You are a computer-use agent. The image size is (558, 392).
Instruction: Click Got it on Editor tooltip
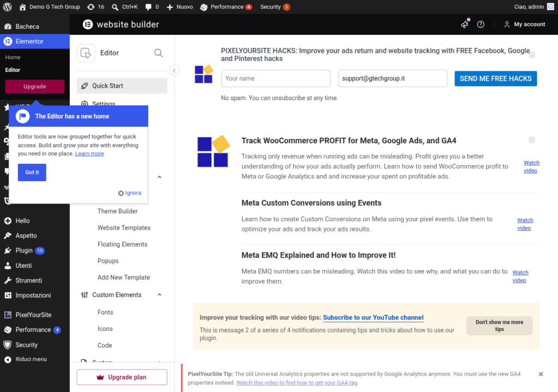point(32,172)
